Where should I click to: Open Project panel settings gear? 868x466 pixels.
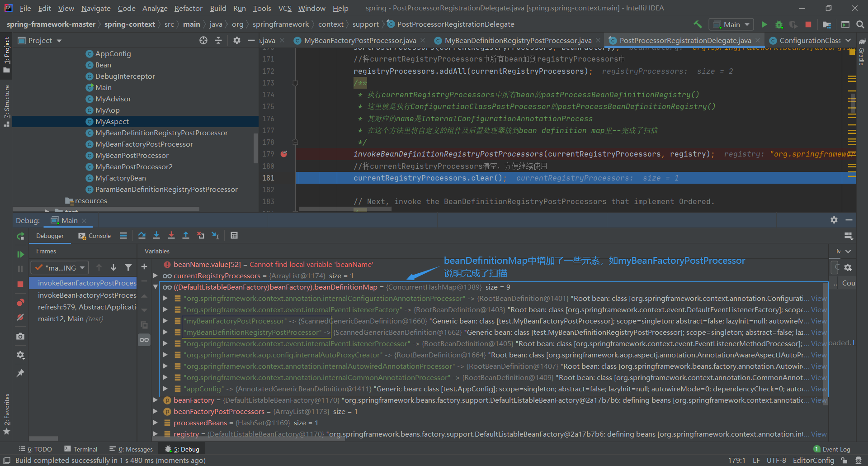point(236,40)
